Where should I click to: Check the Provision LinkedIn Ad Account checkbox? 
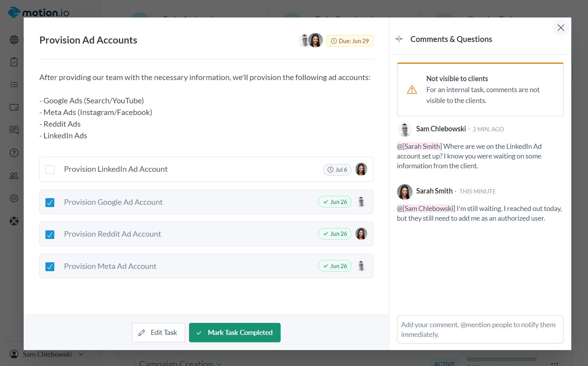(x=50, y=170)
